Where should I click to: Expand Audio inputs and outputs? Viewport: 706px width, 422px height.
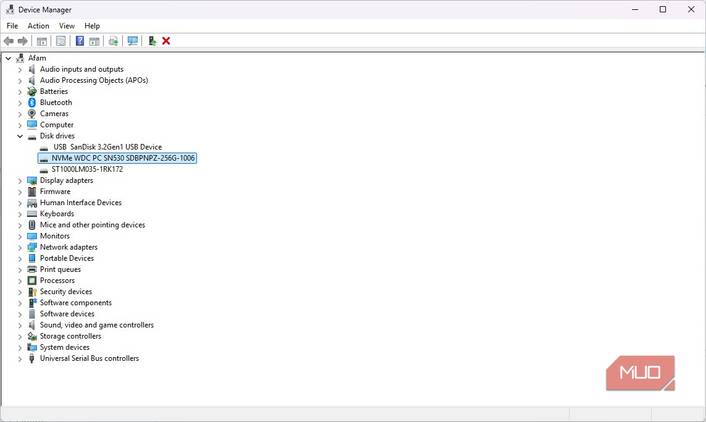pyautogui.click(x=20, y=70)
